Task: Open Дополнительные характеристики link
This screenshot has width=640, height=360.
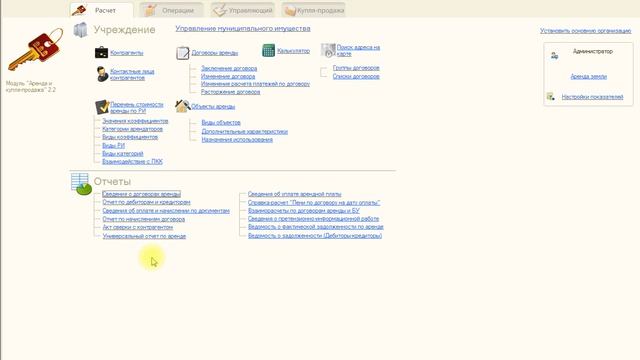Action: 244,131
